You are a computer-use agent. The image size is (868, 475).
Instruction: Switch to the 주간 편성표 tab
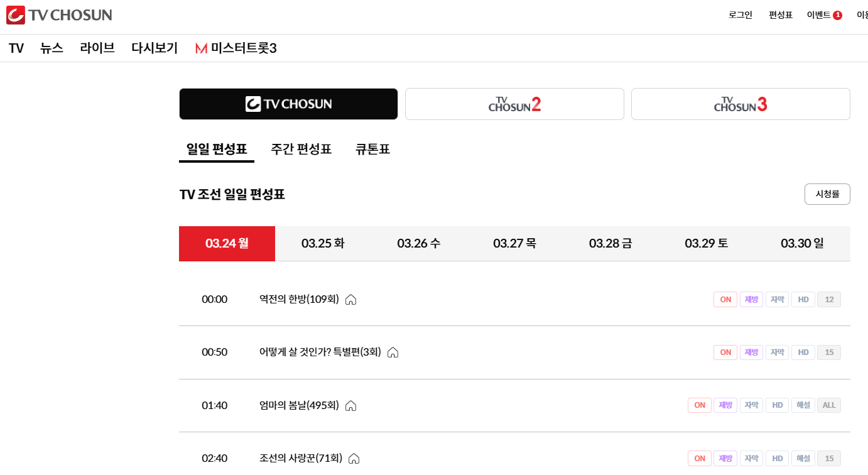click(301, 149)
